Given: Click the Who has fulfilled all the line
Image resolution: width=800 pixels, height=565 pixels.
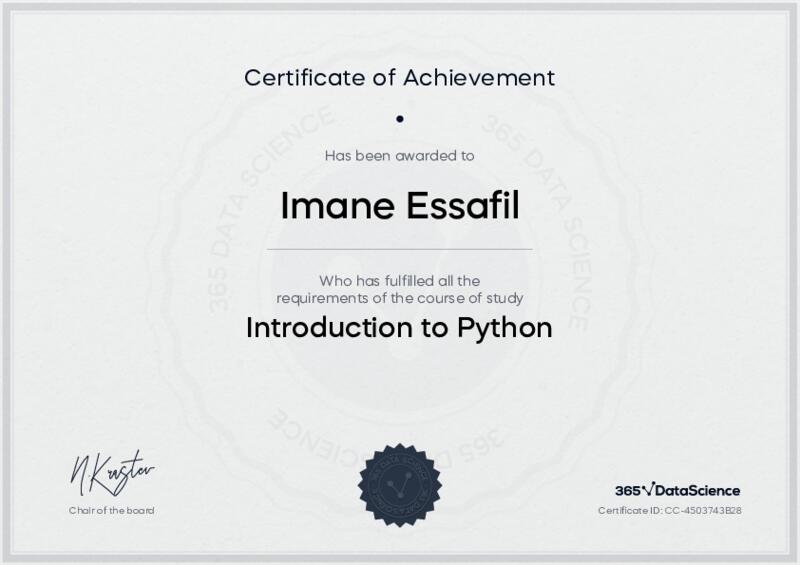Looking at the screenshot, I should tap(400, 280).
